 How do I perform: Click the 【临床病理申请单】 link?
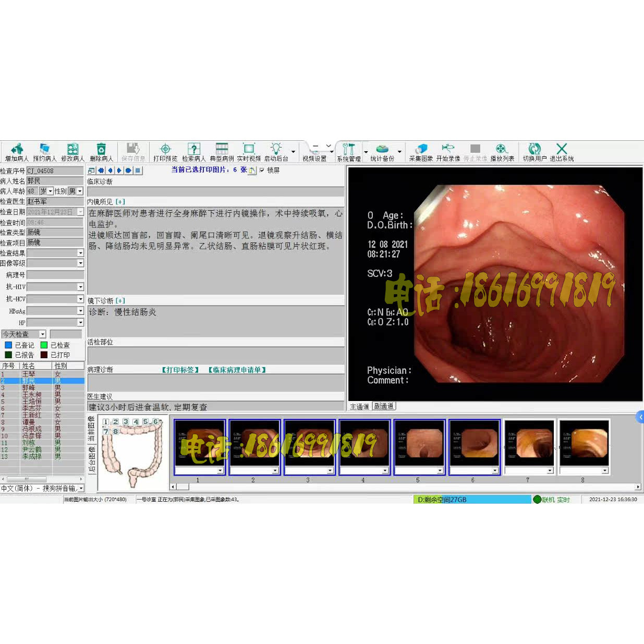(237, 370)
